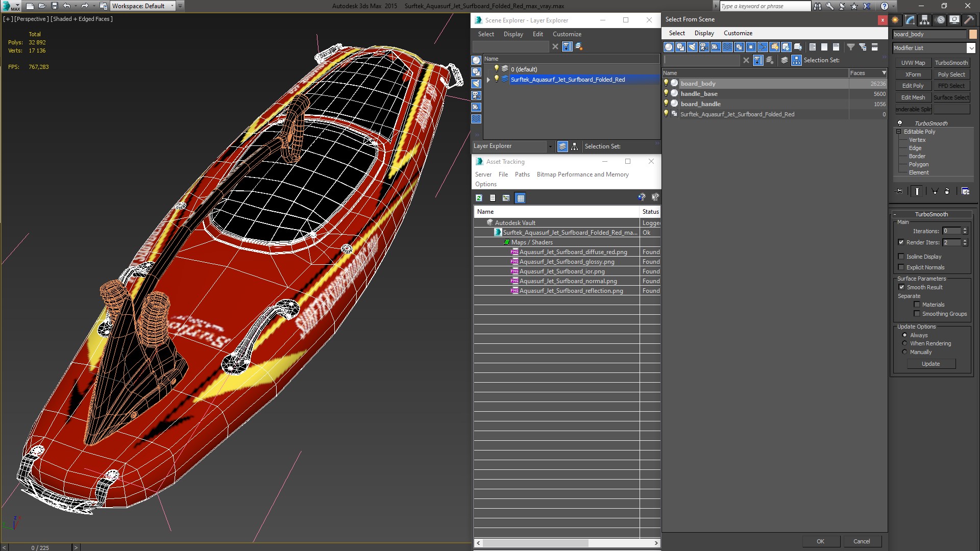
Task: Toggle Display Lights filter in Select From Scene
Action: click(x=692, y=47)
